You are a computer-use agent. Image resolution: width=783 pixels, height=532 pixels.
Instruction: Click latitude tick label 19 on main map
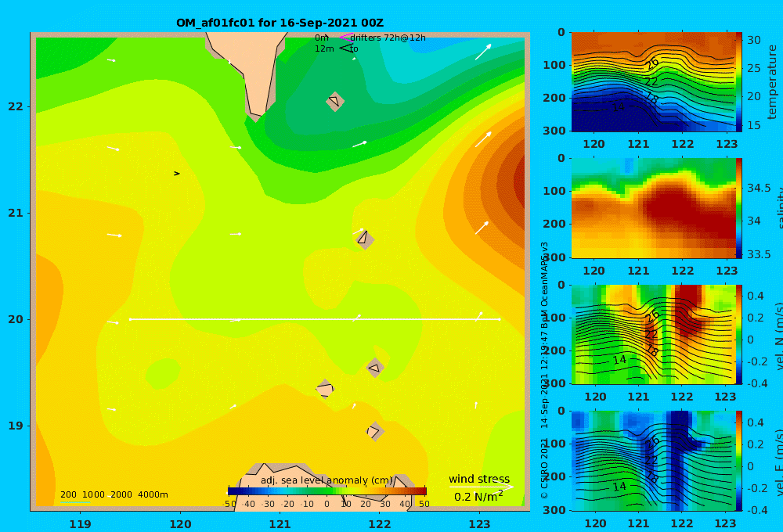pyautogui.click(x=16, y=426)
